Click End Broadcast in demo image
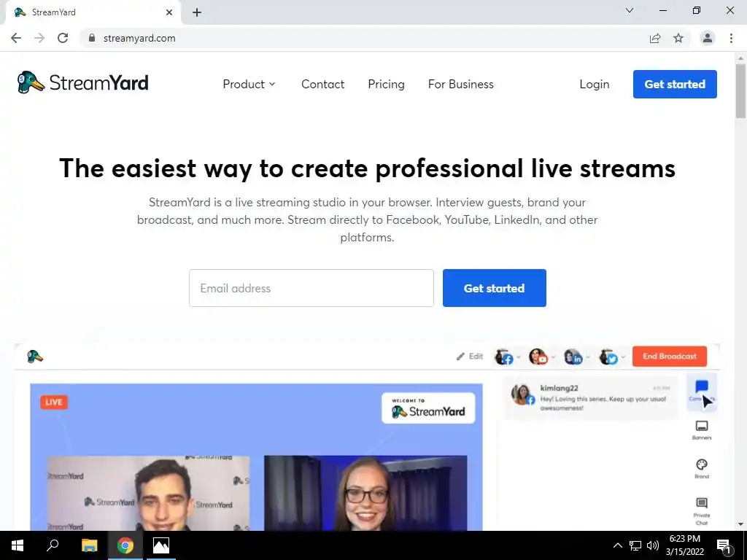747x560 pixels. pos(670,356)
